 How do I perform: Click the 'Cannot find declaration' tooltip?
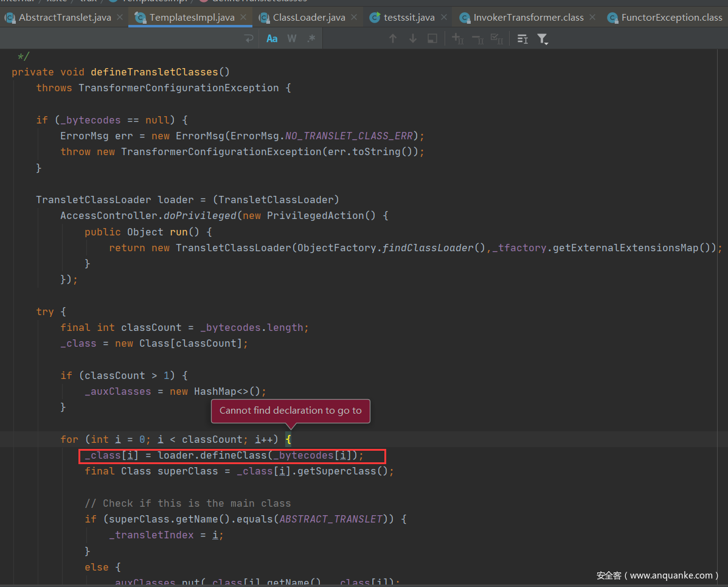pos(290,411)
